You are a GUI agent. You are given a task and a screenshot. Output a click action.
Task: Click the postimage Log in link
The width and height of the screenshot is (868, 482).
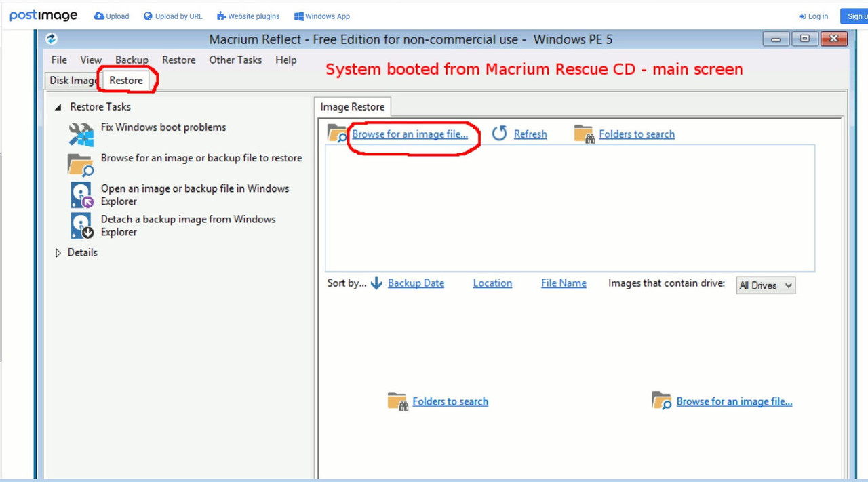point(814,16)
